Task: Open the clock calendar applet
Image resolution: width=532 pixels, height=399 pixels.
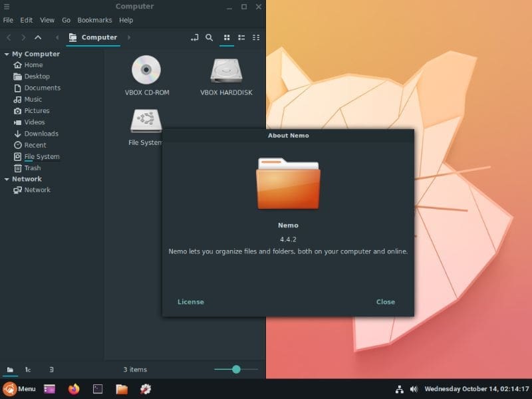Action: [477, 389]
